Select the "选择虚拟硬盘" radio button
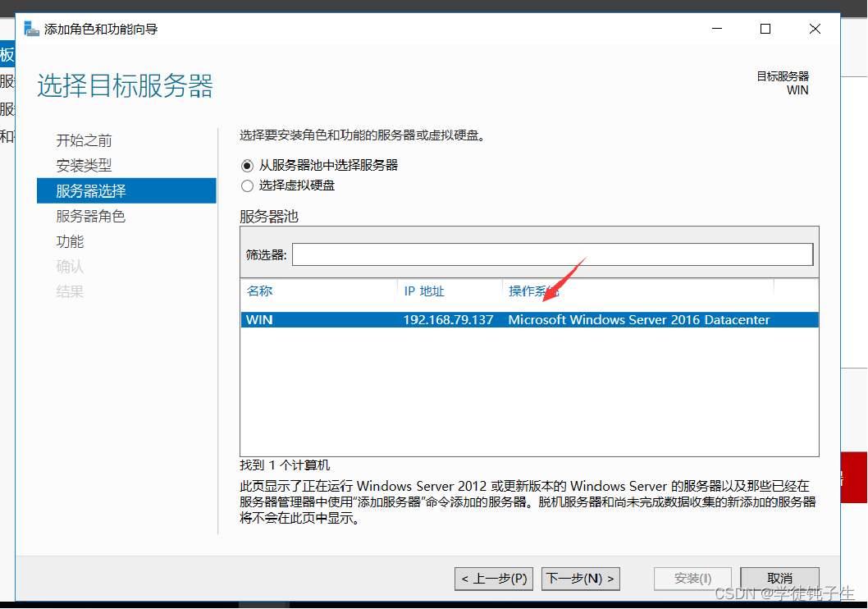The width and height of the screenshot is (868, 609). [248, 186]
